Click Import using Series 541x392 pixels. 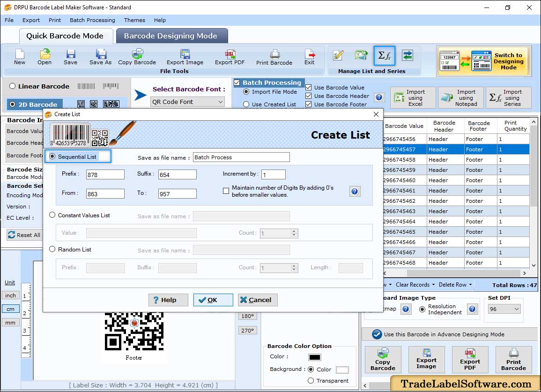point(509,98)
